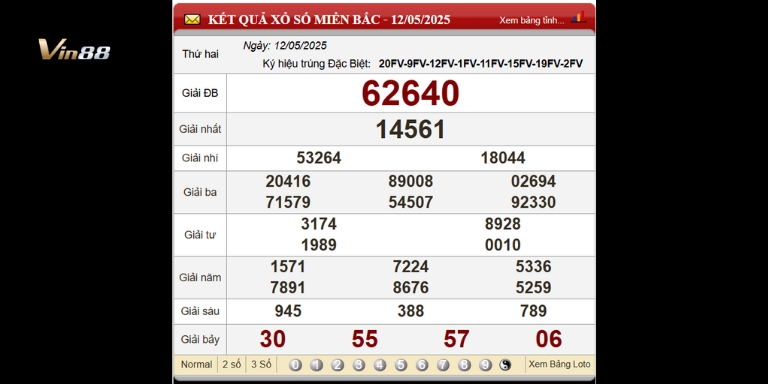Open the Xem Bảng Loto link
The height and width of the screenshot is (384, 768).
pos(559,364)
